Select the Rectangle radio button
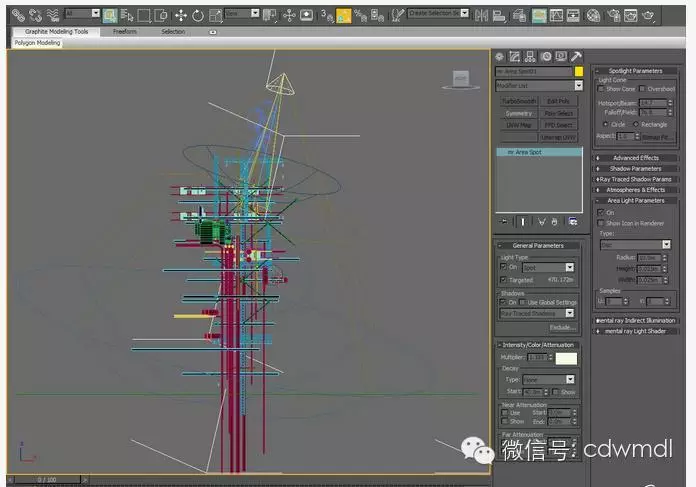Image resolution: width=696 pixels, height=487 pixels. point(636,124)
